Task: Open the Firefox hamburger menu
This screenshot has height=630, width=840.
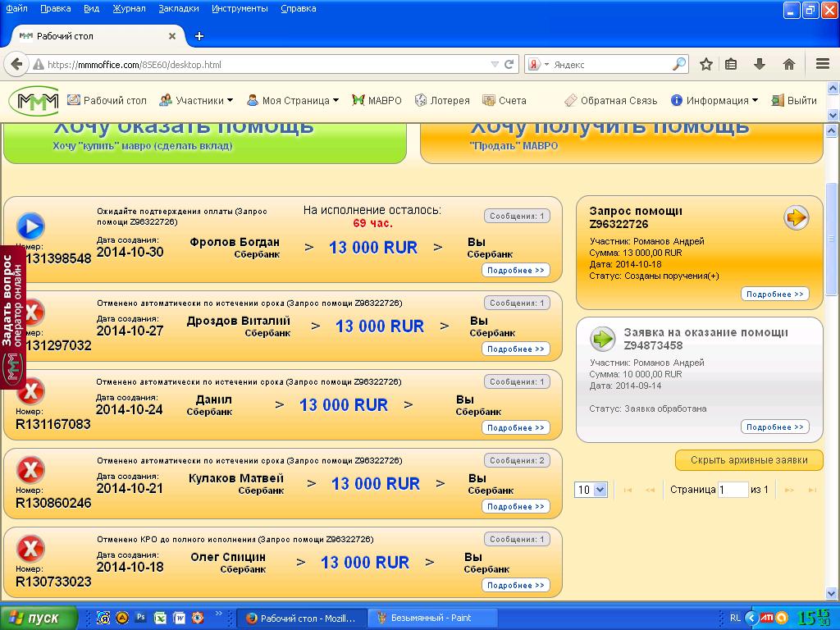Action: pyautogui.click(x=823, y=64)
